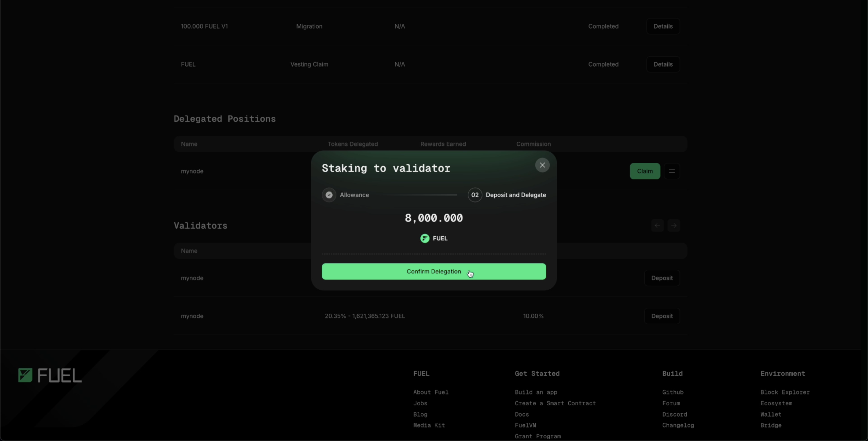Select the Deposit and Delegate step label
The height and width of the screenshot is (441, 868).
click(516, 195)
